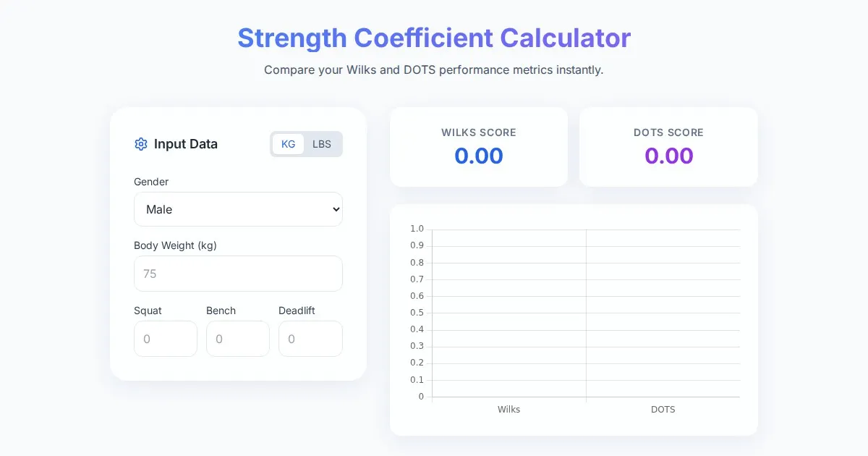This screenshot has width=868, height=456.
Task: Click the Deadlift input field
Action: (310, 339)
